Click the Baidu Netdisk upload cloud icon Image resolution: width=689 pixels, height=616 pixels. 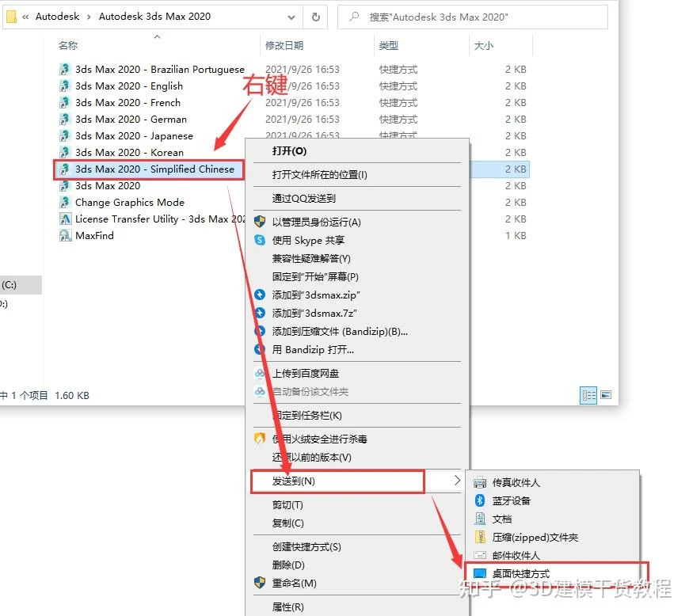[x=260, y=373]
